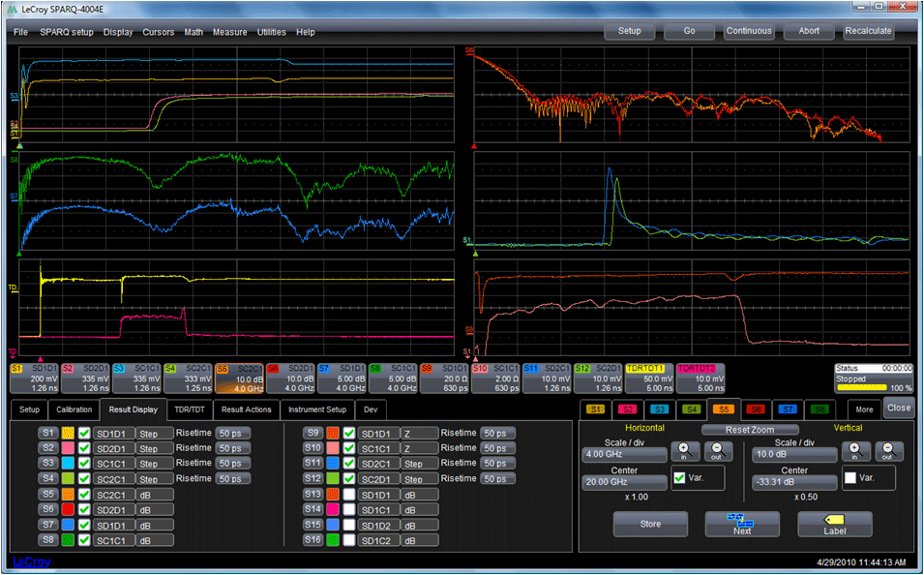This screenshot has width=924, height=575.
Task: Click the Reset Zoom button
Action: coord(750,430)
